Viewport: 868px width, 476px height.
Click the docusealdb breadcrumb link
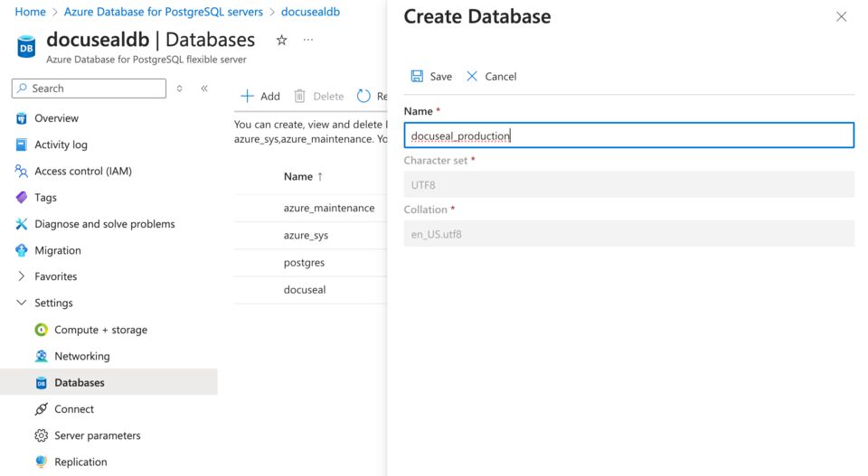tap(310, 12)
